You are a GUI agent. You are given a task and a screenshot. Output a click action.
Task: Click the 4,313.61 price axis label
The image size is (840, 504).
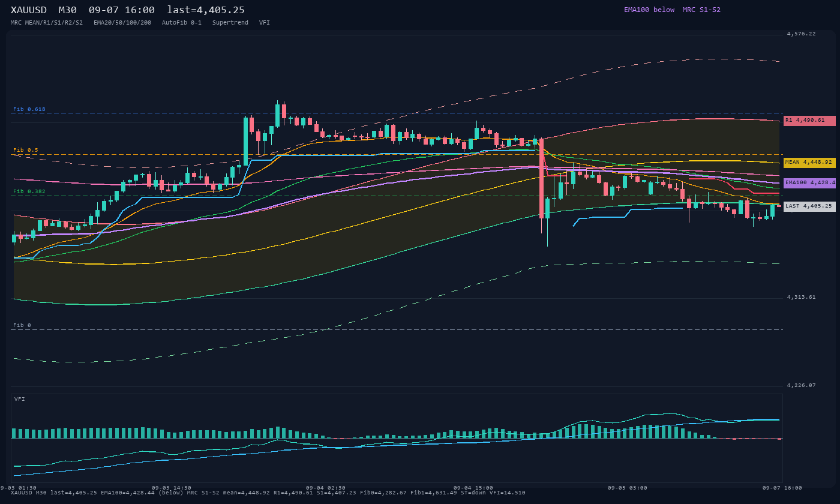pos(802,297)
